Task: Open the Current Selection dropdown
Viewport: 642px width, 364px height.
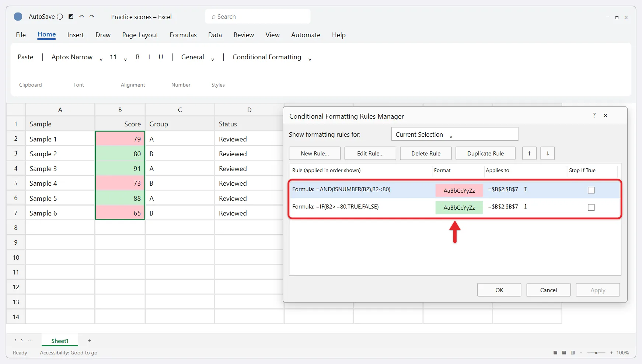Action: [x=455, y=134]
